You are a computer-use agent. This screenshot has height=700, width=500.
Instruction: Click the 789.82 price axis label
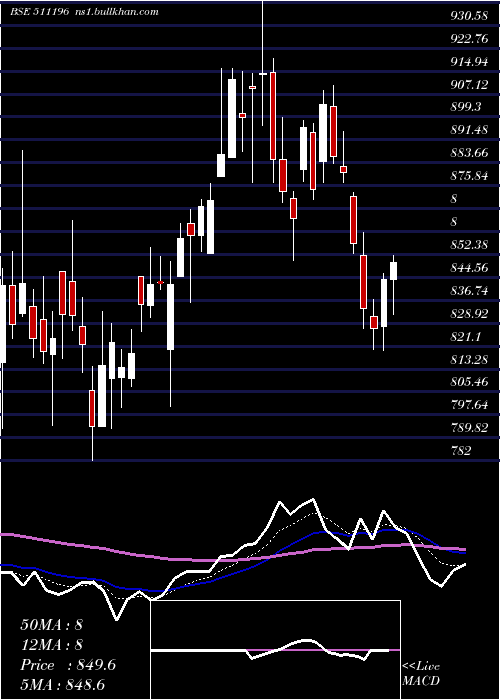(469, 428)
